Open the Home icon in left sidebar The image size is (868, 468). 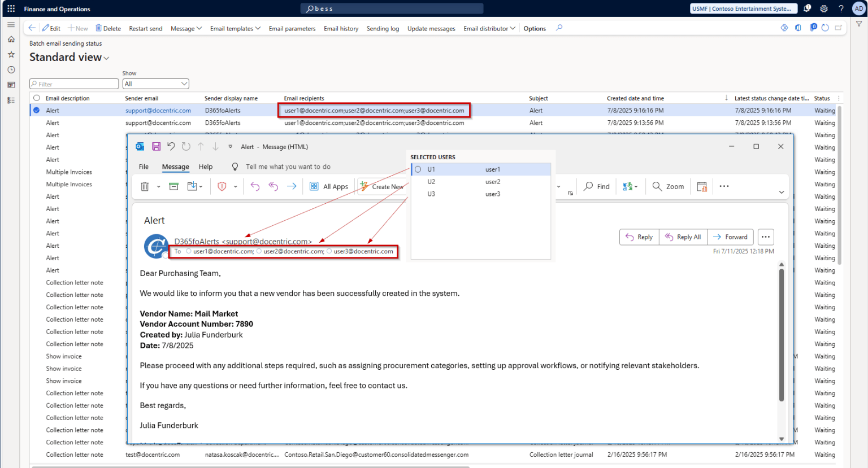pyautogui.click(x=11, y=40)
